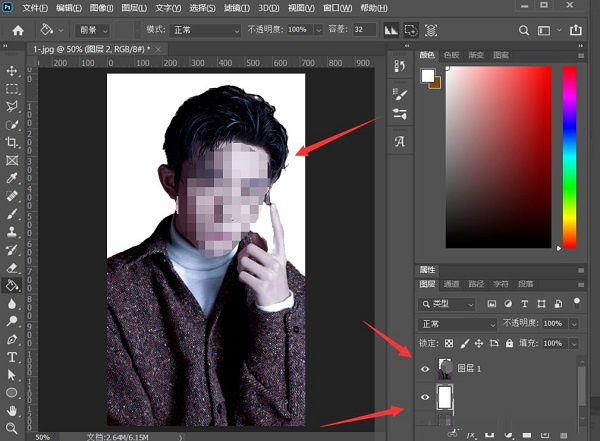
Task: Open the Character glyph panel icon
Action: tap(400, 142)
